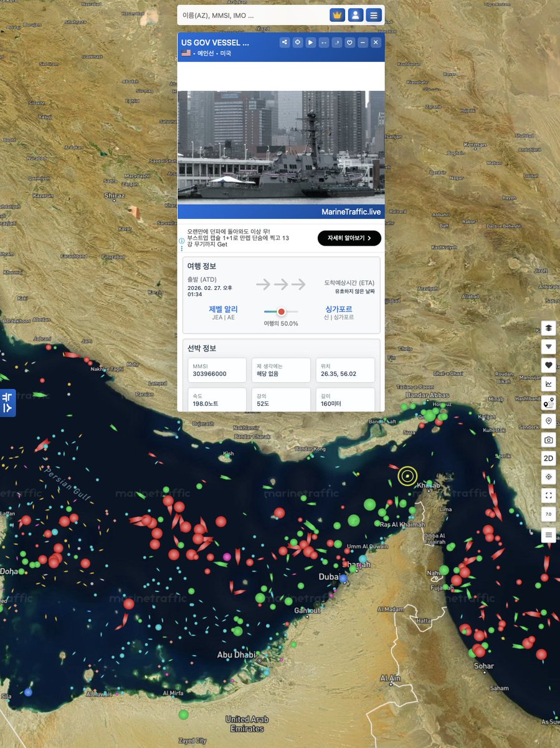The width and height of the screenshot is (560, 748).
Task: Select the 선박 정보 section heading
Action: point(202,348)
